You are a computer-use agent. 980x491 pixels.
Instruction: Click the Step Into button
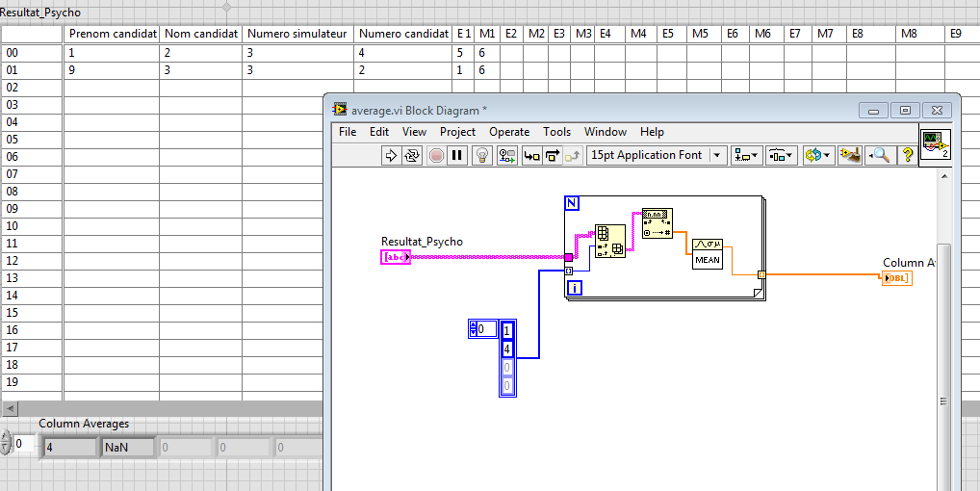pyautogui.click(x=531, y=155)
